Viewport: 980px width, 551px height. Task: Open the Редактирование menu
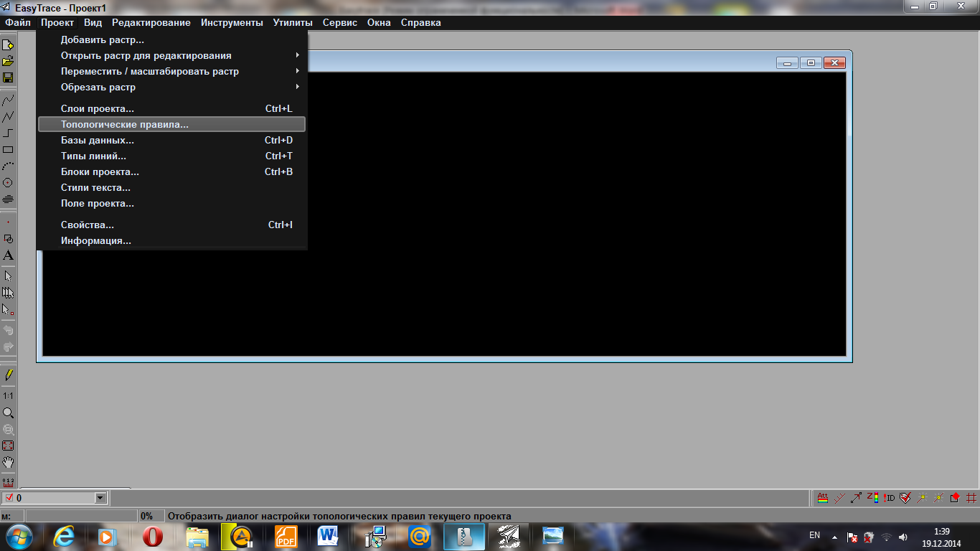point(151,22)
